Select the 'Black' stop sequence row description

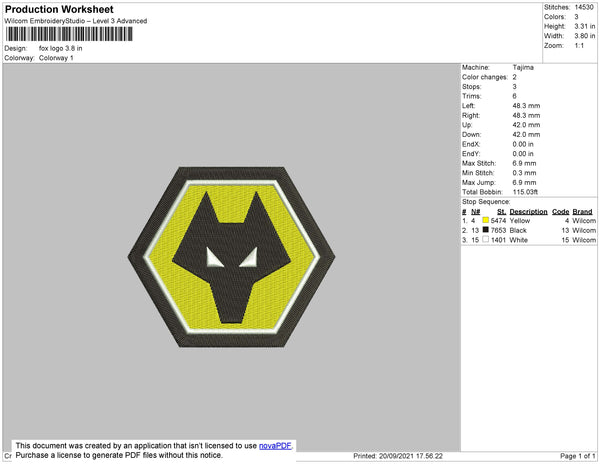pos(518,230)
